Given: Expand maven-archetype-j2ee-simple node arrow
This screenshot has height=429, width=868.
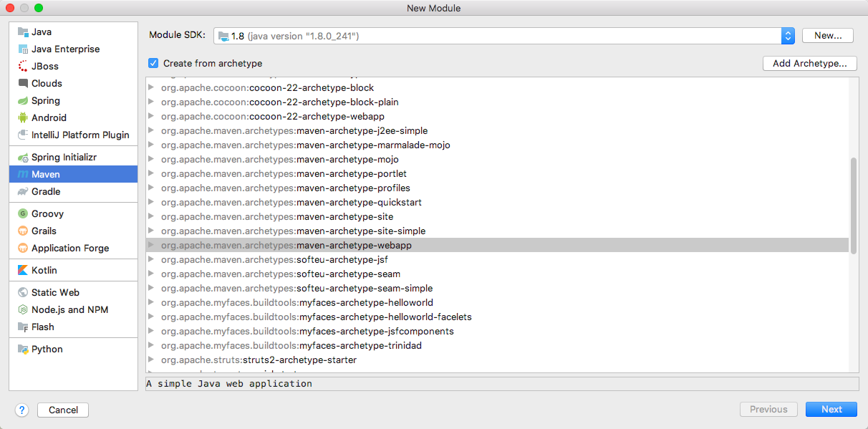Looking at the screenshot, I should (x=151, y=130).
